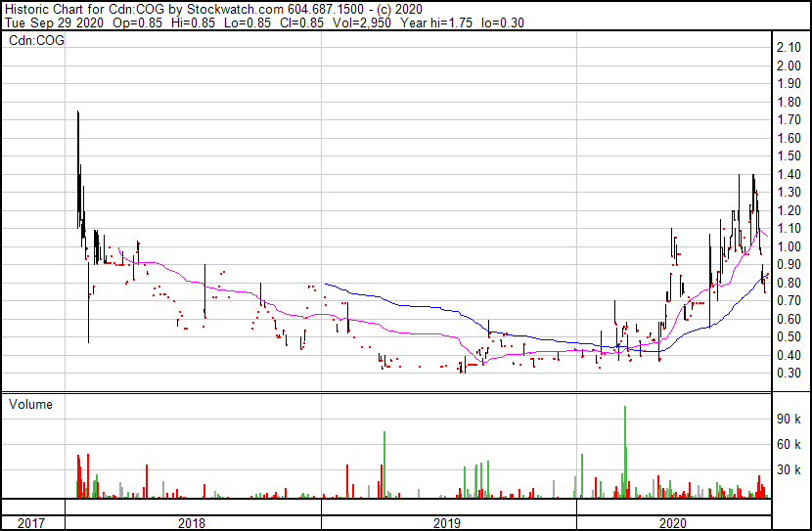812x531 pixels.
Task: Click the Cl=0.85 close price text
Action: 301,22
